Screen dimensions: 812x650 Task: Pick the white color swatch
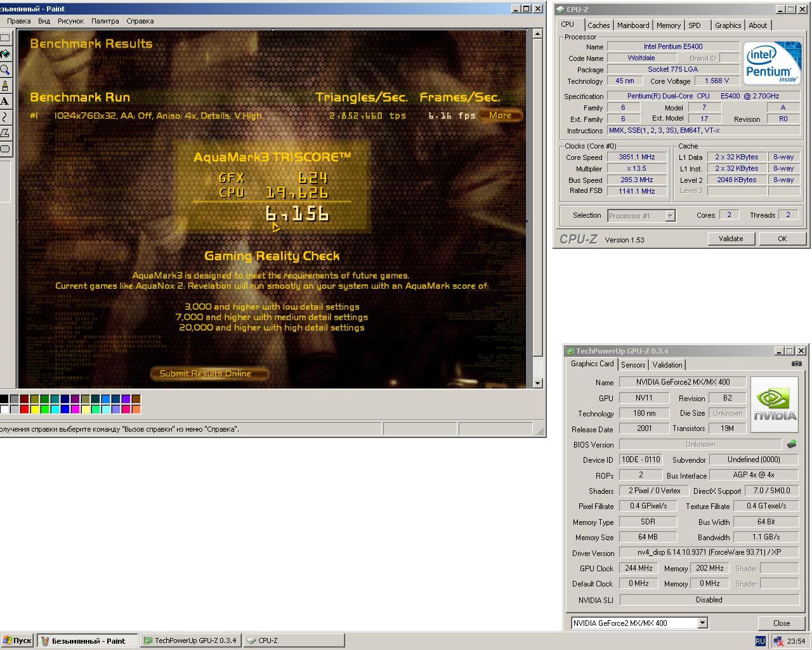click(4, 409)
